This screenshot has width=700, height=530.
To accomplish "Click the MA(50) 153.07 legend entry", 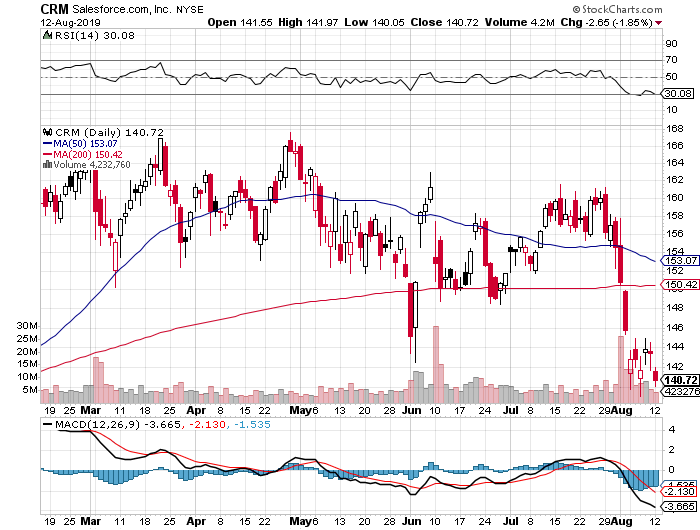I will [x=85, y=144].
